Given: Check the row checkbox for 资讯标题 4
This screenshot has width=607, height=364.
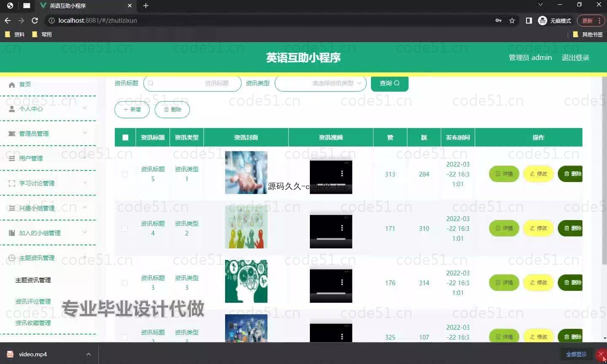Looking at the screenshot, I should tap(125, 228).
